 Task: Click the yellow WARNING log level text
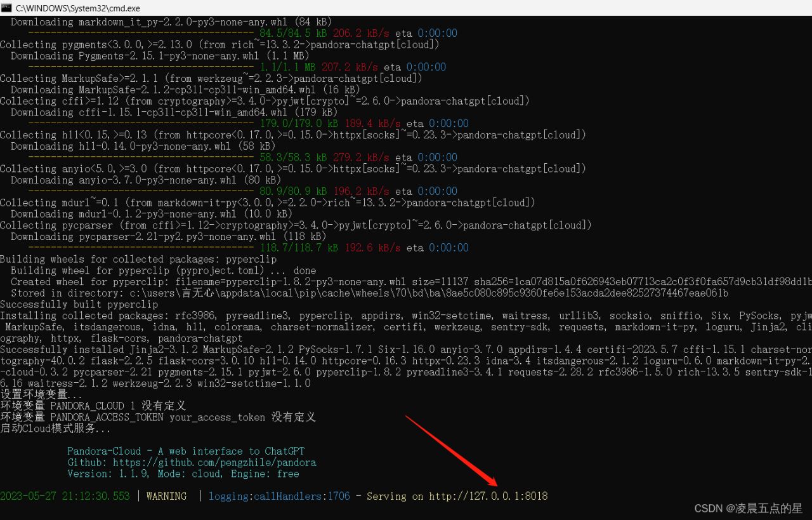click(x=166, y=496)
